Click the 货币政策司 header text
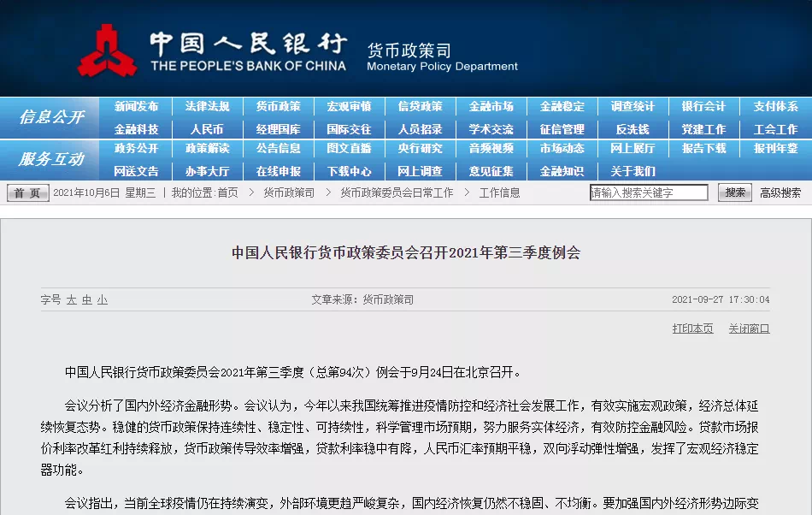 pos(409,50)
